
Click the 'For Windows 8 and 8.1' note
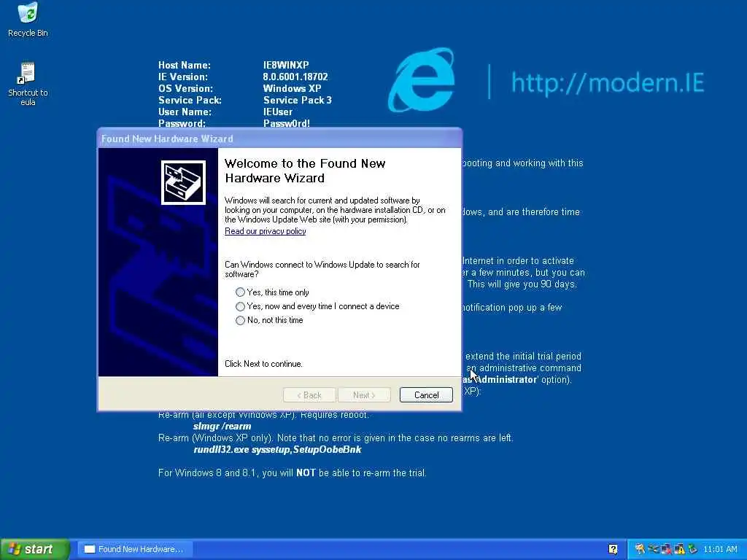point(292,472)
